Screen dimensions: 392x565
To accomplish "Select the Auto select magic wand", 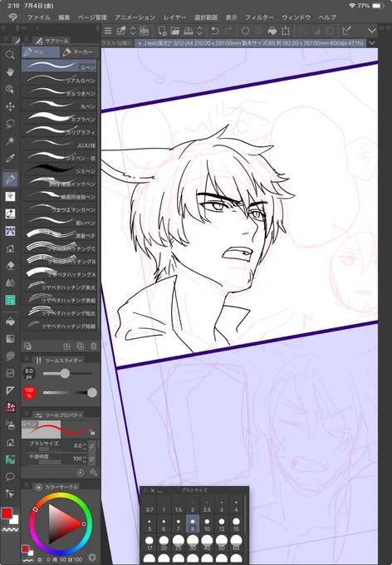I will (x=10, y=140).
